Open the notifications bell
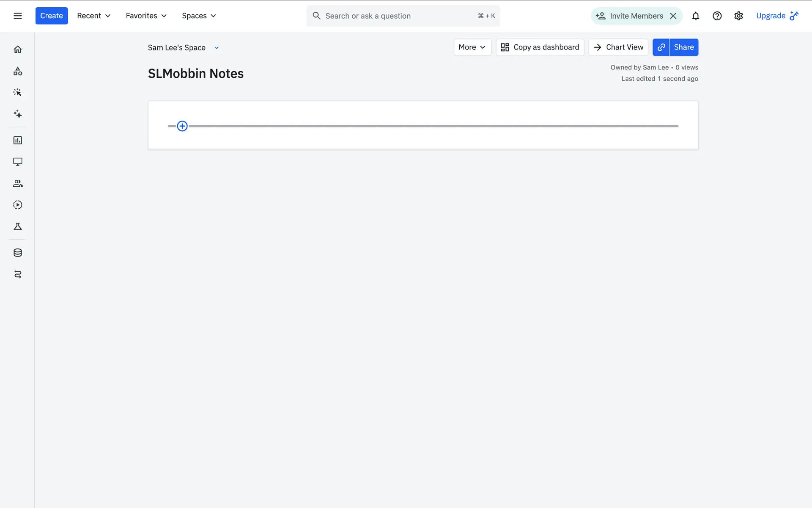Image resolution: width=812 pixels, height=508 pixels. coord(695,16)
